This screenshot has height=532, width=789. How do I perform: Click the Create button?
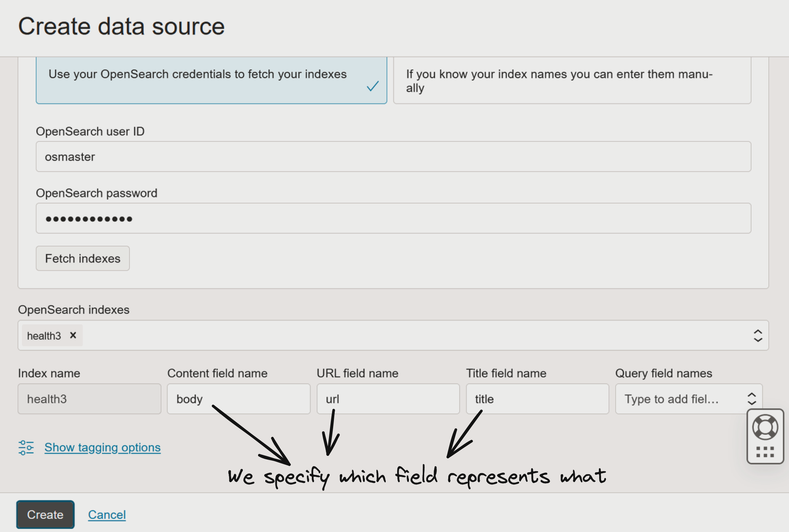[x=45, y=514]
